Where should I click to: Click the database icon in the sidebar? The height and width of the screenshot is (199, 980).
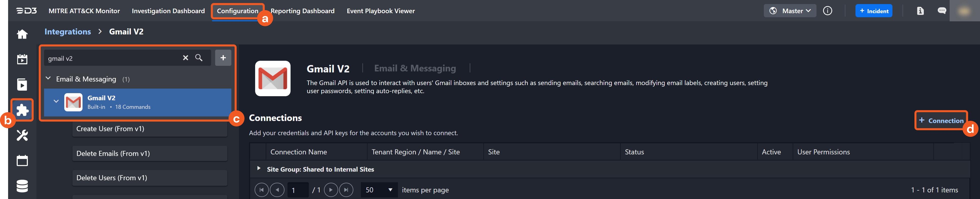click(22, 186)
